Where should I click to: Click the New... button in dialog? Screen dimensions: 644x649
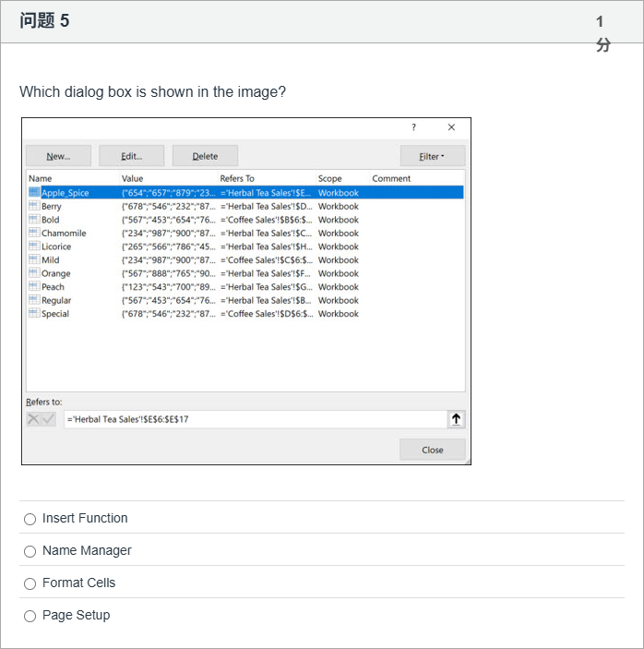click(x=59, y=156)
